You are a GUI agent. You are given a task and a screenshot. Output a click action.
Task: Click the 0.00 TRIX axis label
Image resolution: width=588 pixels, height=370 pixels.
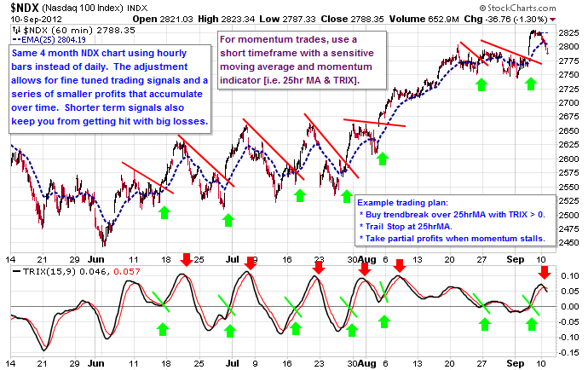(x=570, y=307)
